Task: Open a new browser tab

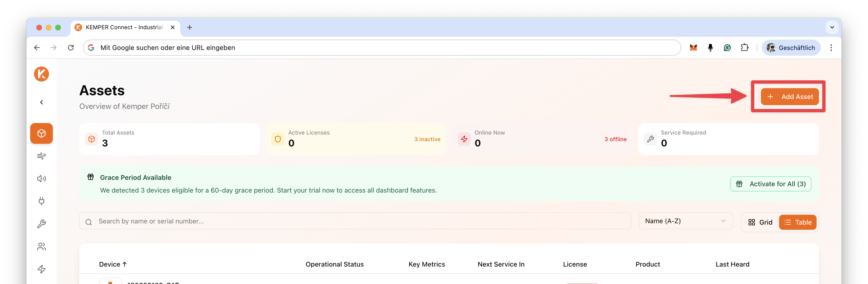Action: pos(189,27)
